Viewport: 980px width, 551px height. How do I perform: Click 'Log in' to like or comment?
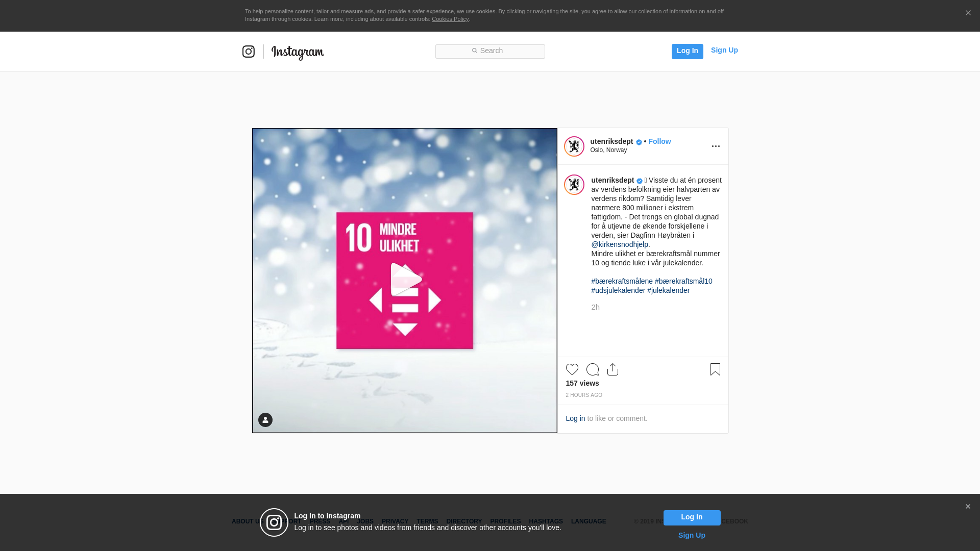(575, 418)
